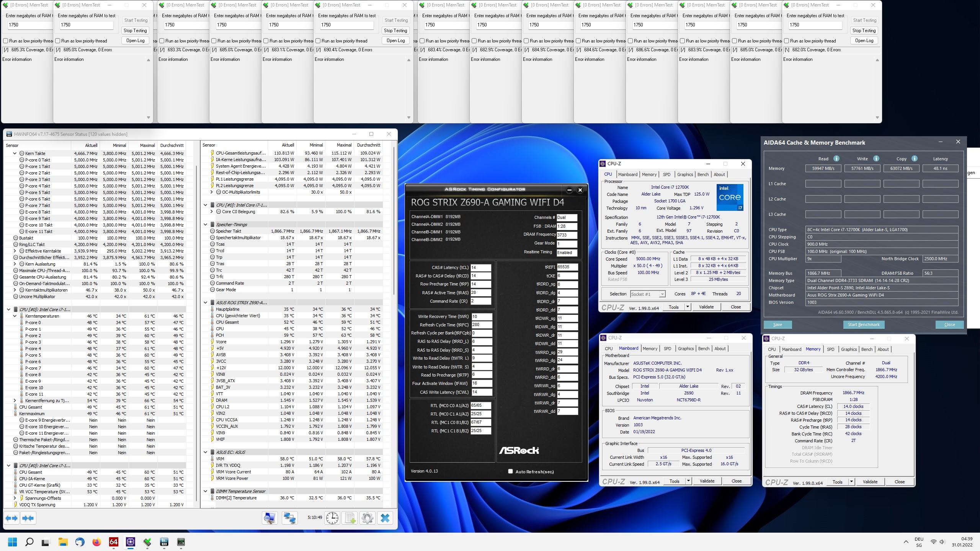Toggle low priority thread in 693.3% MemTest
Viewport: 980px width, 551px height.
[162, 41]
